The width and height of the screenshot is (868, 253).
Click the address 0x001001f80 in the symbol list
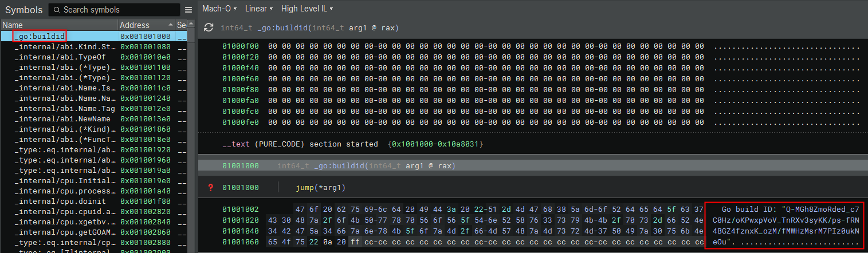(x=145, y=201)
